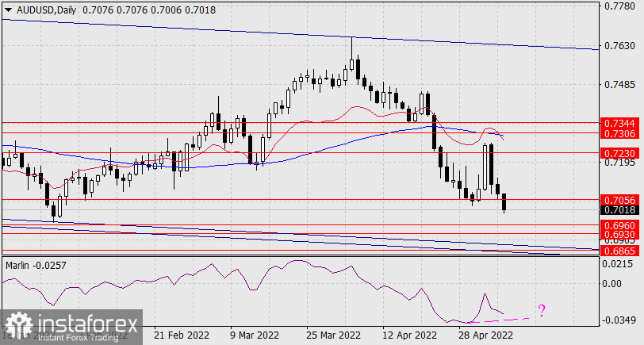
Task: Select the red 0.7230 resistance level label
Action: pyautogui.click(x=619, y=153)
